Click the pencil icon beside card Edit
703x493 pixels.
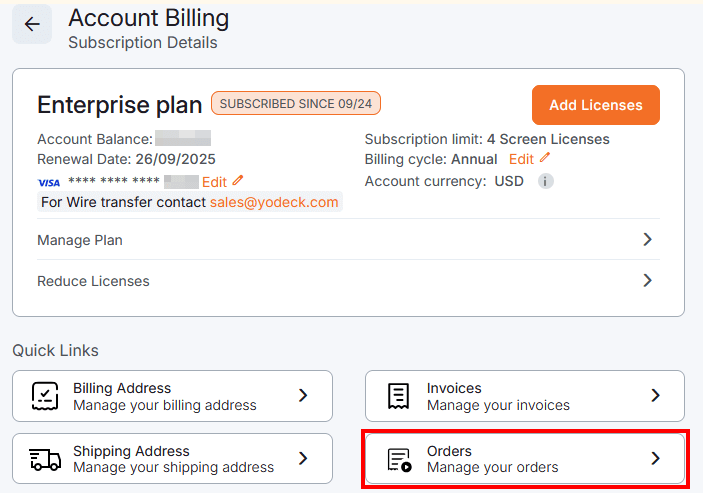[x=238, y=181]
